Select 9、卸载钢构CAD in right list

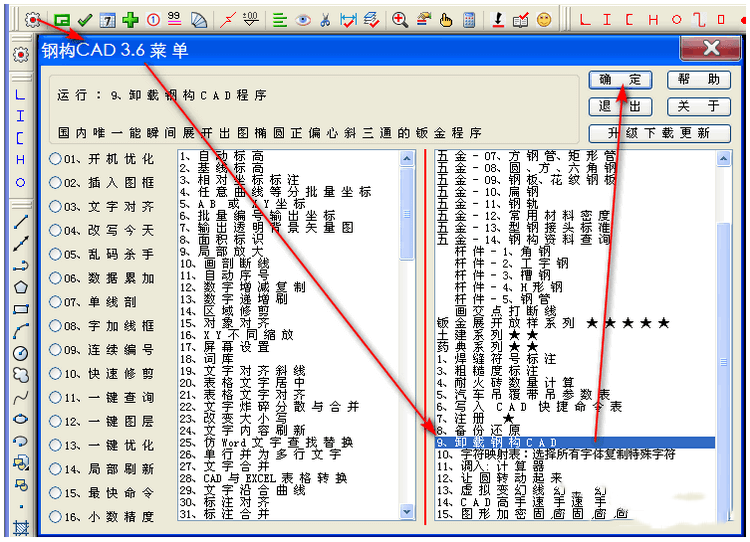click(x=575, y=442)
